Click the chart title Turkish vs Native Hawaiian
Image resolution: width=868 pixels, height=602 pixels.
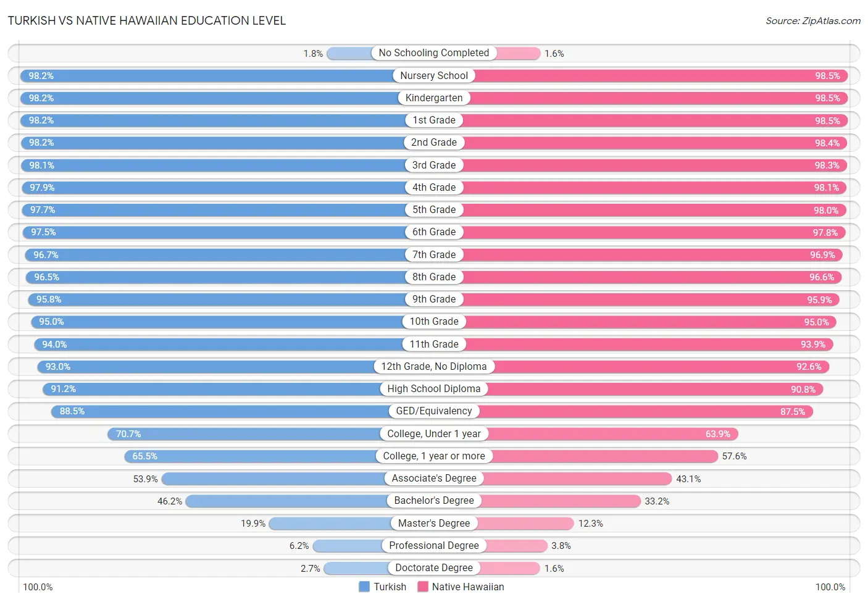(147, 20)
